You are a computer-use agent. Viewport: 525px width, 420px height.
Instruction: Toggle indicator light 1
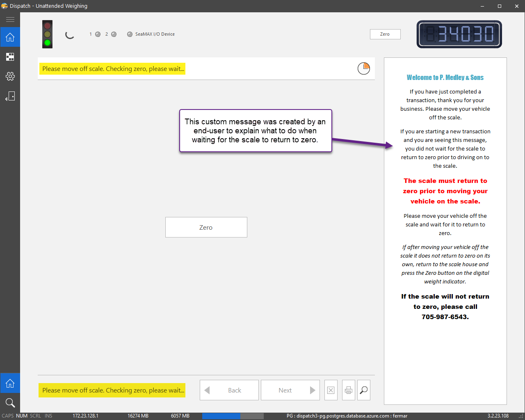98,34
